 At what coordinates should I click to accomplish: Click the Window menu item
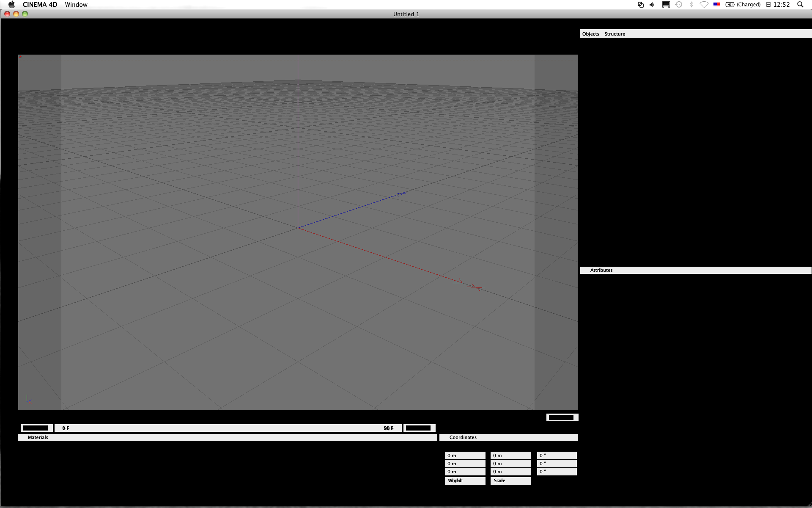[75, 5]
